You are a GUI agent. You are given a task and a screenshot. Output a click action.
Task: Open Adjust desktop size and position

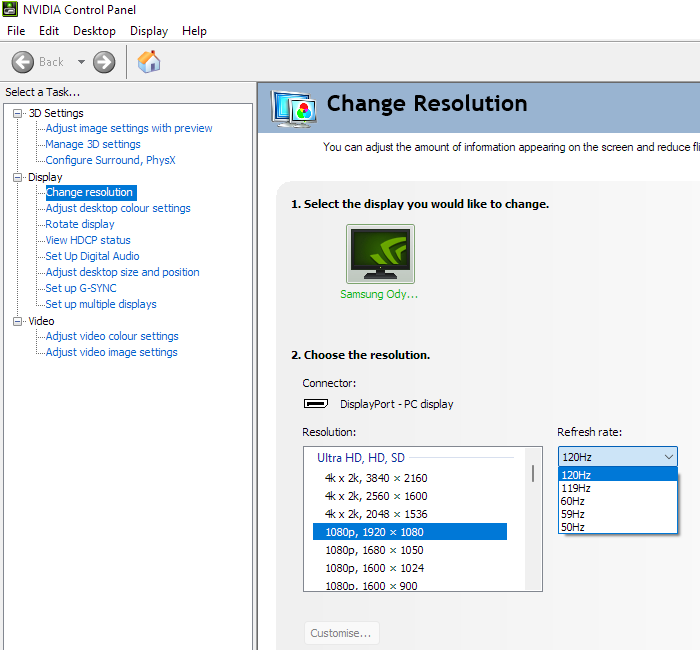pyautogui.click(x=122, y=272)
